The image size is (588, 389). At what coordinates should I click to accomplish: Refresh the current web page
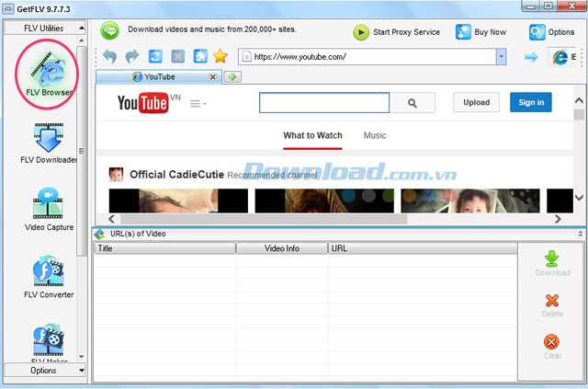click(x=156, y=57)
